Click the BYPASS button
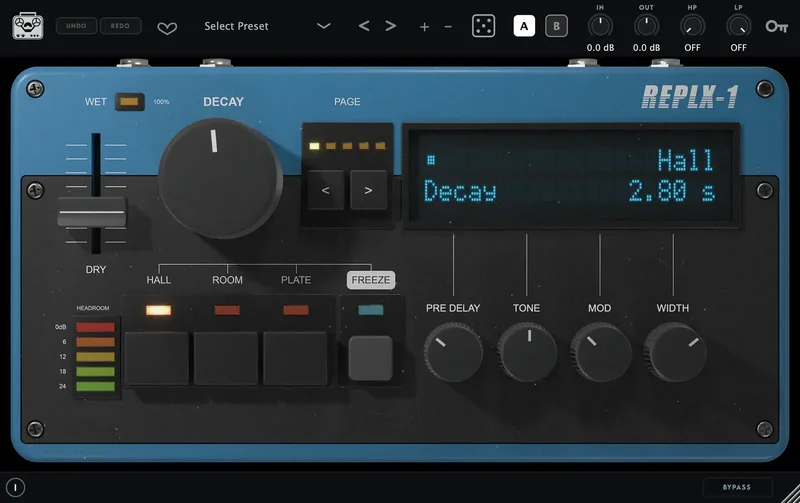This screenshot has height=503, width=800. (737, 487)
